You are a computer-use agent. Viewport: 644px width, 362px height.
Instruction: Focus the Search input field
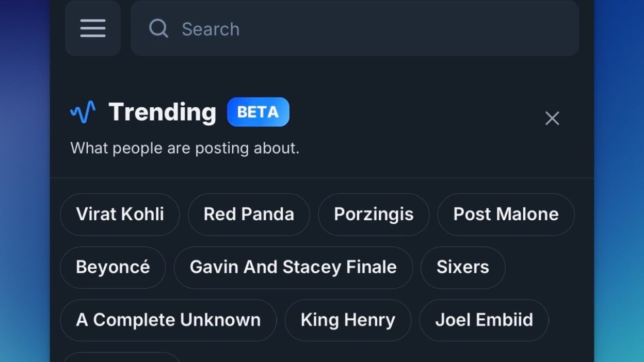[361, 28]
